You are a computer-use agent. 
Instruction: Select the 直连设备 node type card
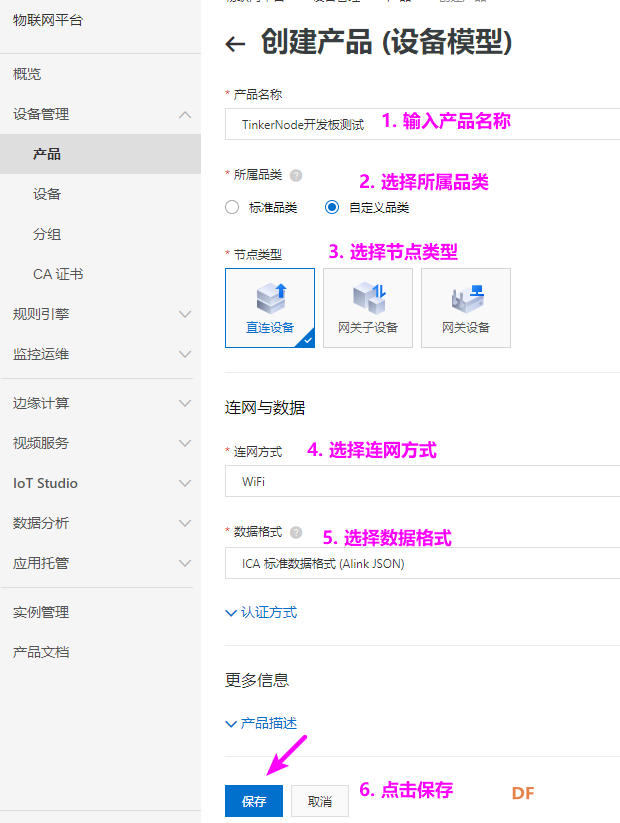[x=270, y=308]
